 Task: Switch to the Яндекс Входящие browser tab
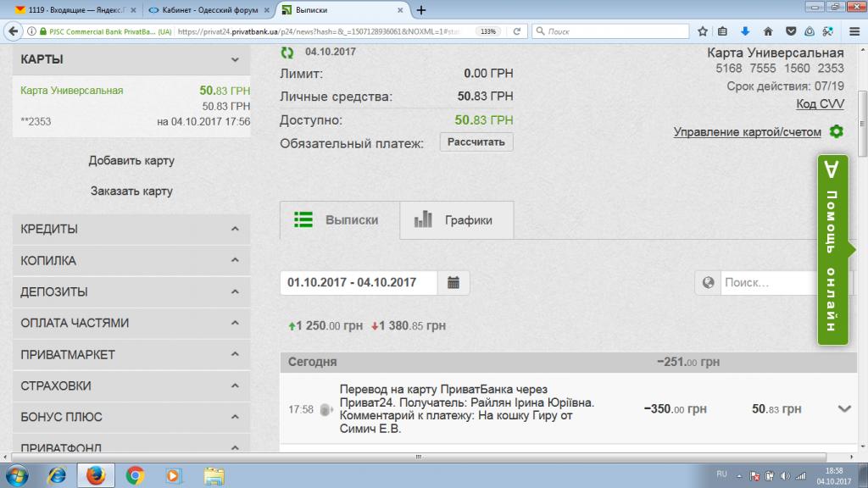pyautogui.click(x=75, y=10)
